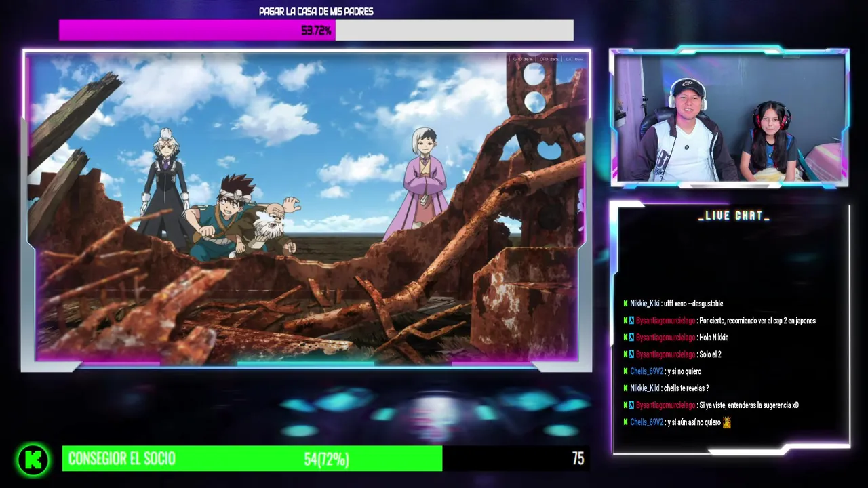This screenshot has width=868, height=488.
Task: Click Kick badge beside 'ufff xeno' message
Action: tap(625, 304)
